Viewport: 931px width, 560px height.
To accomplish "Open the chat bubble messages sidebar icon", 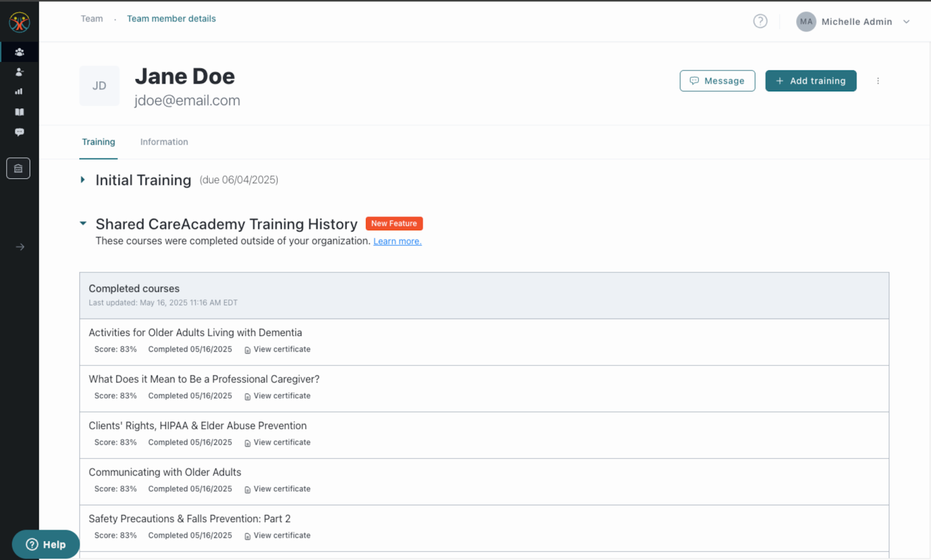I will pos(19,132).
